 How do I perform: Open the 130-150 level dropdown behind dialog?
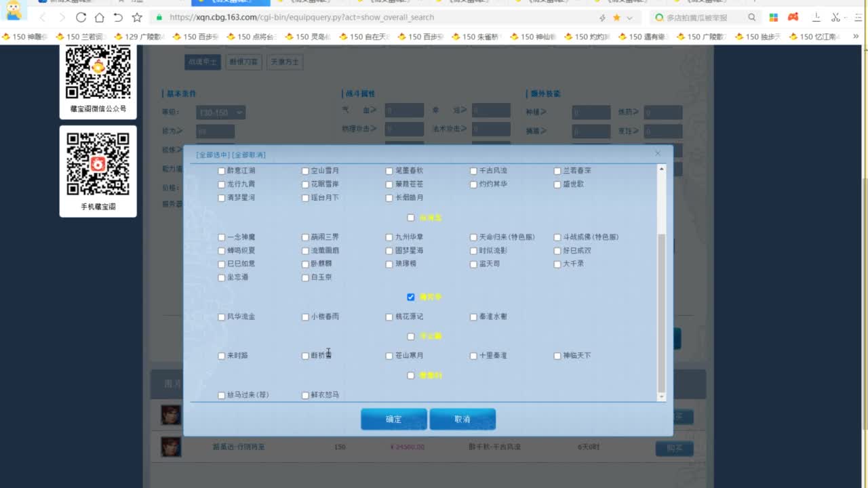pos(220,113)
